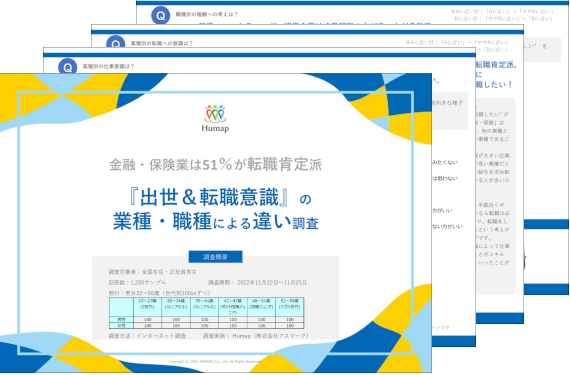Viewport: 570px width, 375px height.
Task: Click the 調査方法：インターネット調査 text
Action: [x=147, y=336]
